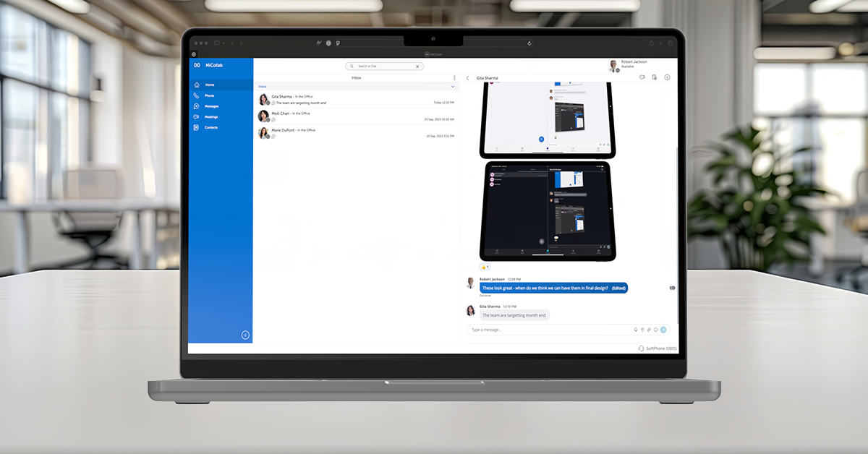Click the microphone icon in message box

[636, 330]
